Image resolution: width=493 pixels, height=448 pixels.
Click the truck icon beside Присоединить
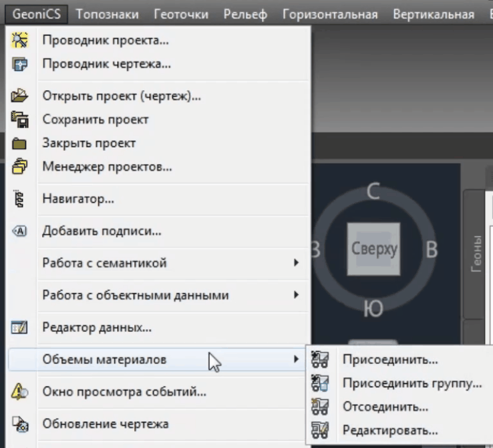pos(320,359)
